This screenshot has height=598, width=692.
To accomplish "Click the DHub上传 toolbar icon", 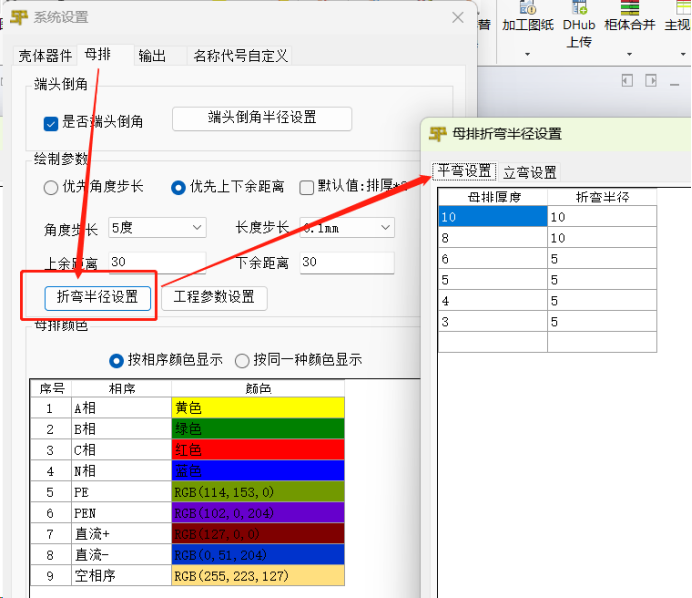I will coord(579,8).
